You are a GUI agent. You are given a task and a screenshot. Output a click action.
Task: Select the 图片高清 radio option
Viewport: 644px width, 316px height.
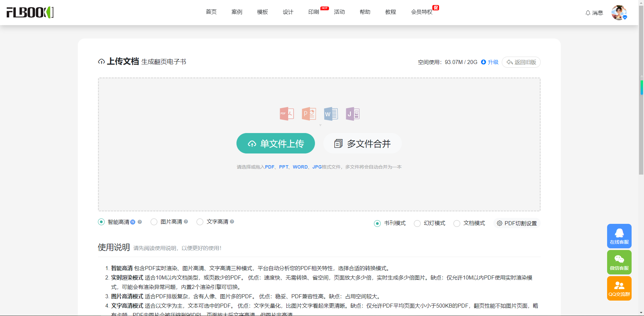click(154, 222)
